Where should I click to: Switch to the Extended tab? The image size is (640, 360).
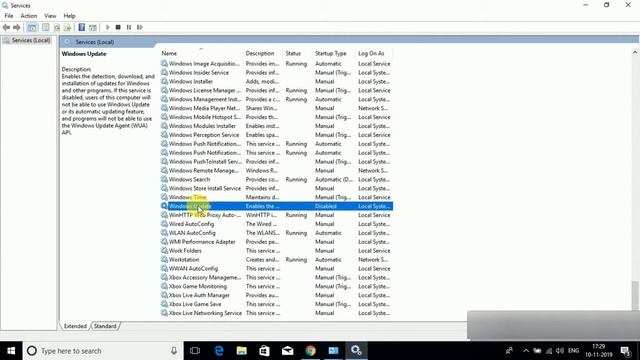(75, 326)
